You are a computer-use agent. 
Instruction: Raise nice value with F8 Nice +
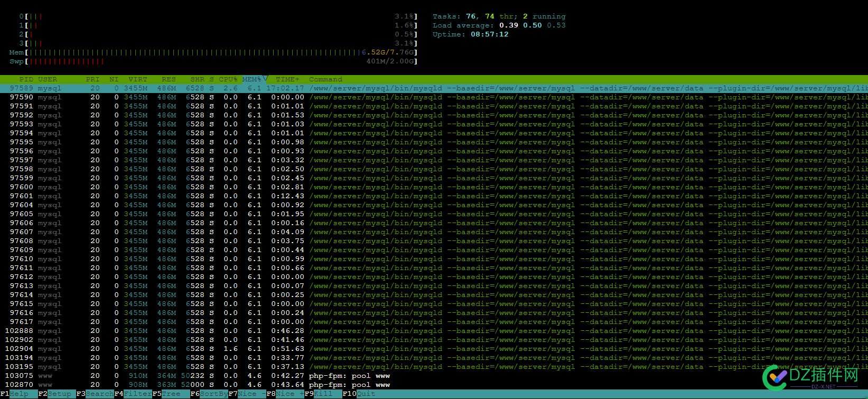pyautogui.click(x=285, y=394)
